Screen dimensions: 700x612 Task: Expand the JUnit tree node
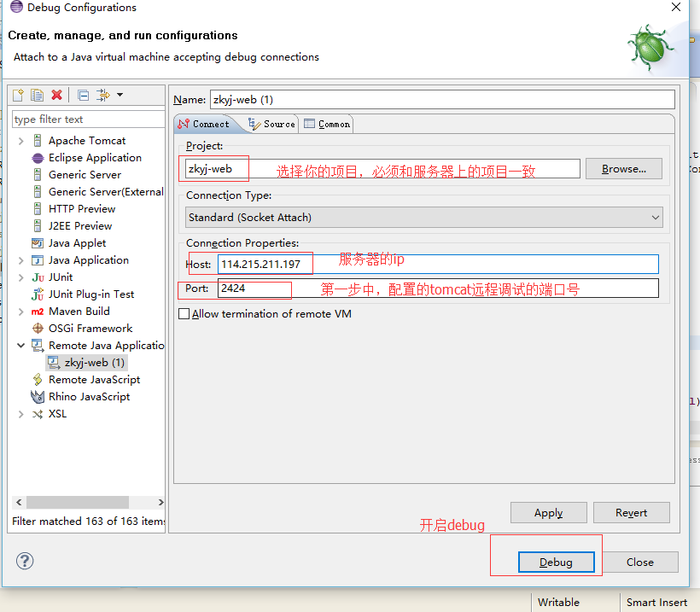(x=20, y=277)
